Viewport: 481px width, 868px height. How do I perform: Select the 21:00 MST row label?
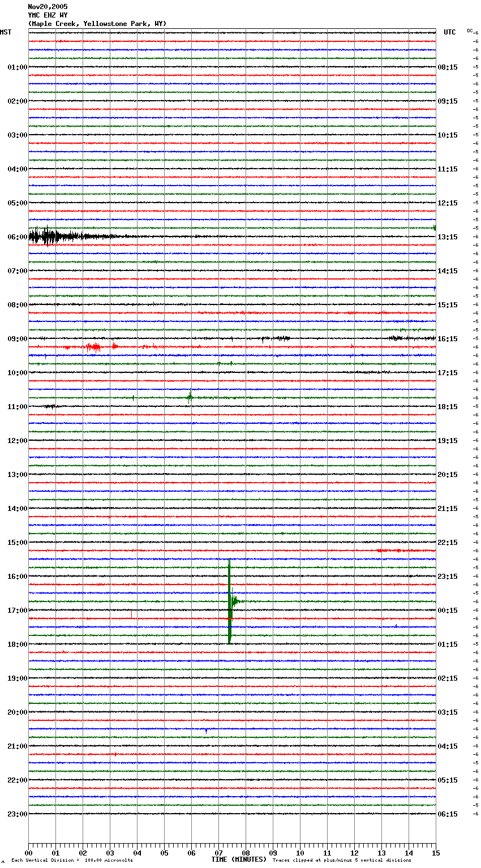18,746
